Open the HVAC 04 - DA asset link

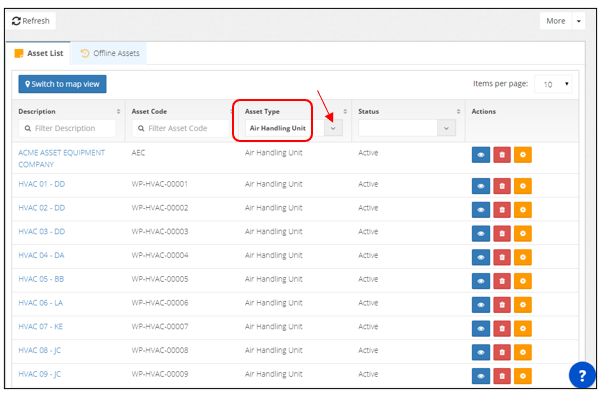41,255
